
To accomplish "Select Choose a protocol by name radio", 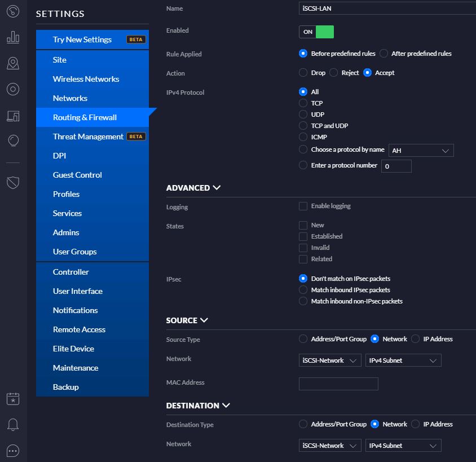I will (x=303, y=149).
